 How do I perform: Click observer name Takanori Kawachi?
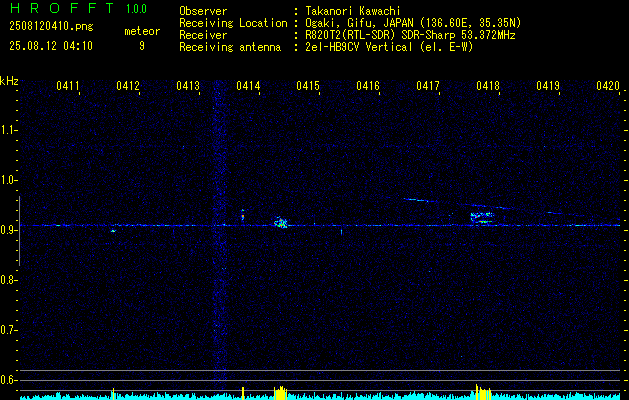[x=353, y=11]
